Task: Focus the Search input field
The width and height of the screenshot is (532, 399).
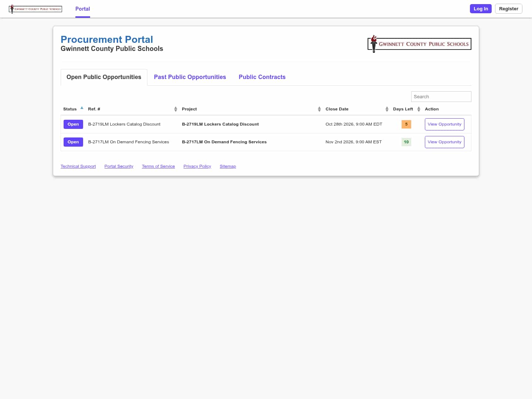Action: 441,97
